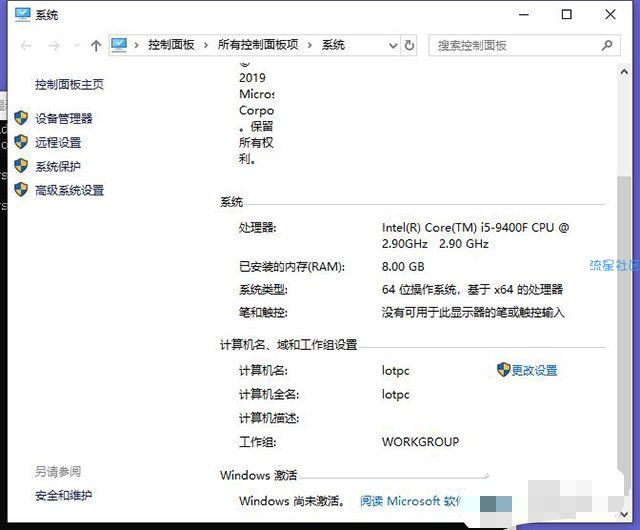Image resolution: width=640 pixels, height=530 pixels.
Task: Open Remote settings (远程设置) link
Action: pos(58,142)
